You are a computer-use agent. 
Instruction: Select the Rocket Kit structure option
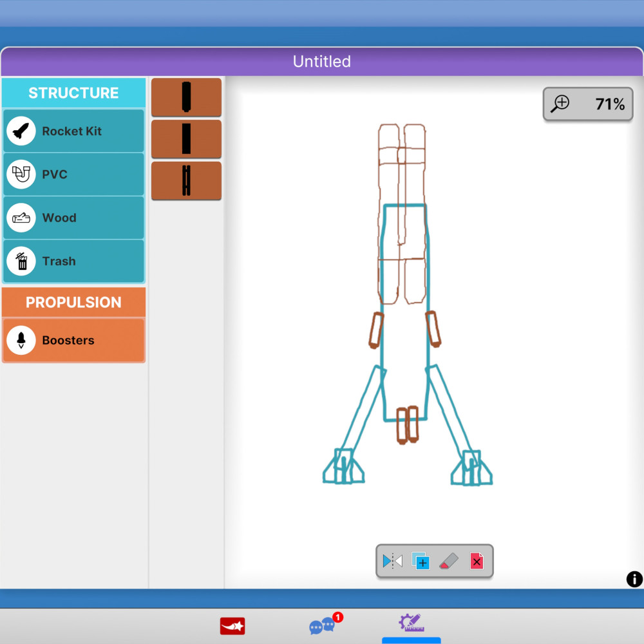tap(73, 131)
